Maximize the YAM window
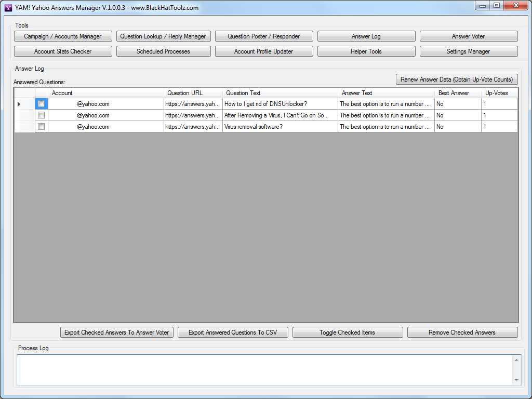Viewport: 532px width, 399px height. (497, 5)
